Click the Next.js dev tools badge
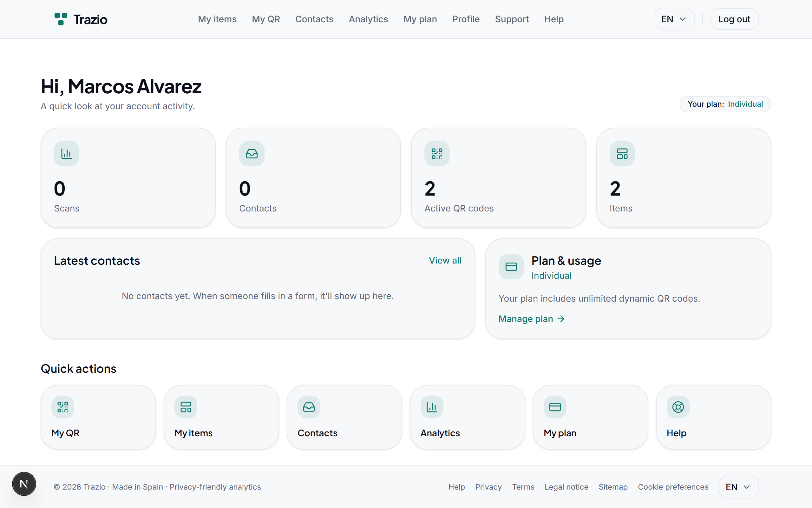Image resolution: width=812 pixels, height=508 pixels. (x=24, y=484)
